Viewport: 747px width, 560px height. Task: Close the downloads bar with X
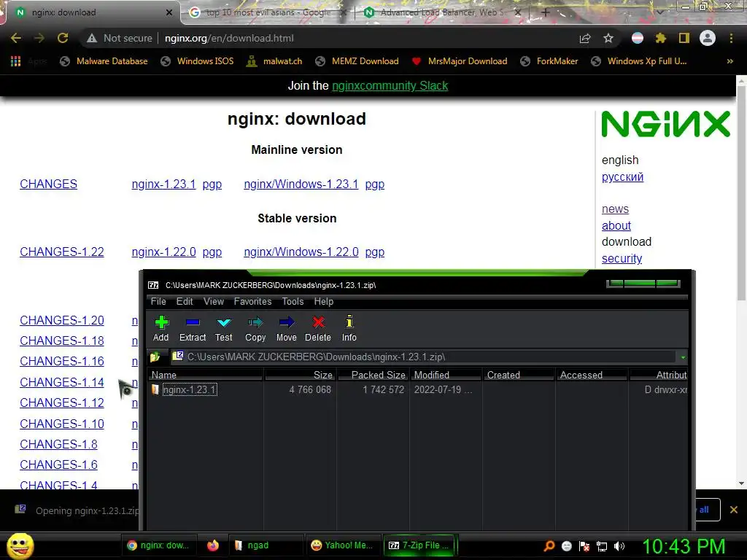point(734,510)
